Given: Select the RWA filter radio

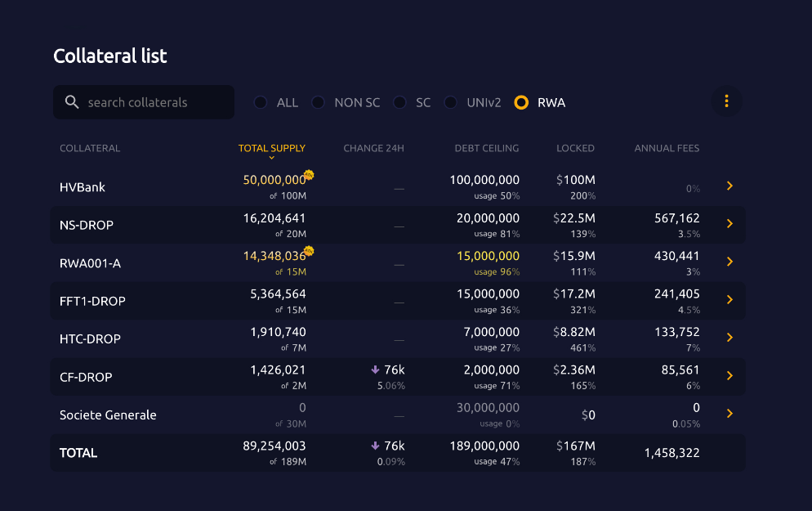Looking at the screenshot, I should tap(521, 103).
